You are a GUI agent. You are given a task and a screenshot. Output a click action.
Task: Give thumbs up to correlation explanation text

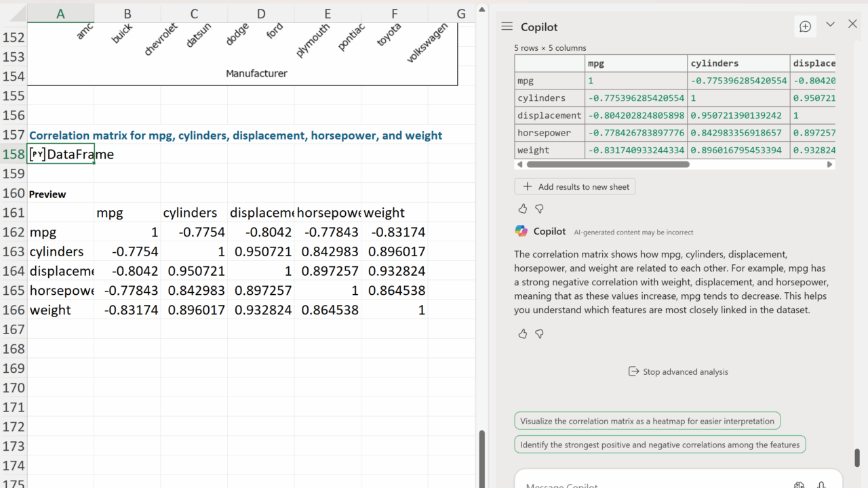[x=522, y=333]
